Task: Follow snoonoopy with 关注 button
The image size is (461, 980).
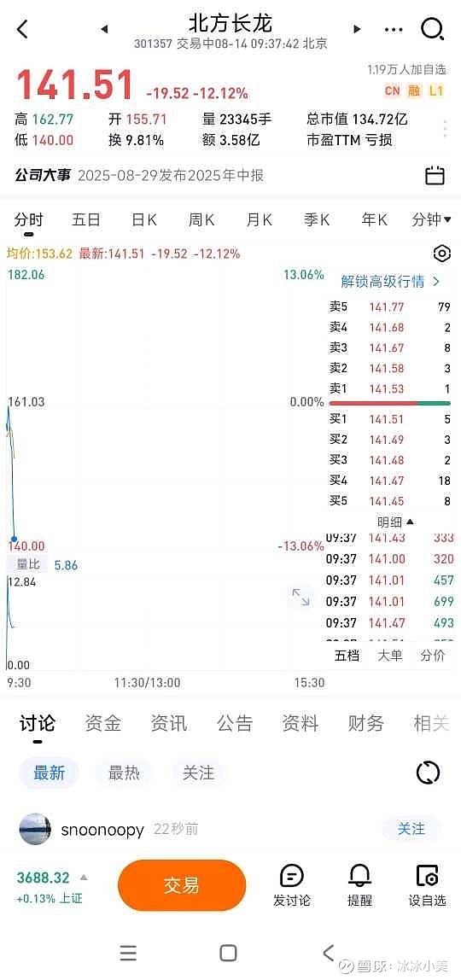Action: [x=411, y=829]
